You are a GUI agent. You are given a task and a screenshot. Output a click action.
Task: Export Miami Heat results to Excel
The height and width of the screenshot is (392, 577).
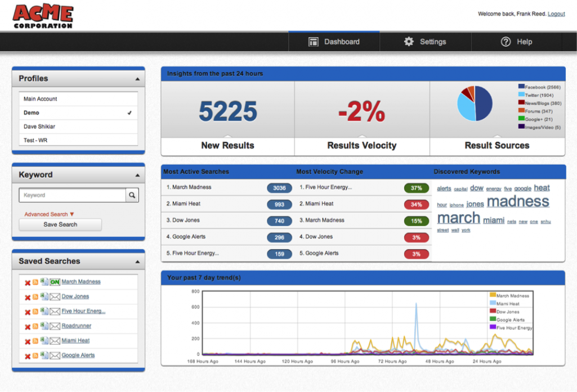pyautogui.click(x=44, y=340)
